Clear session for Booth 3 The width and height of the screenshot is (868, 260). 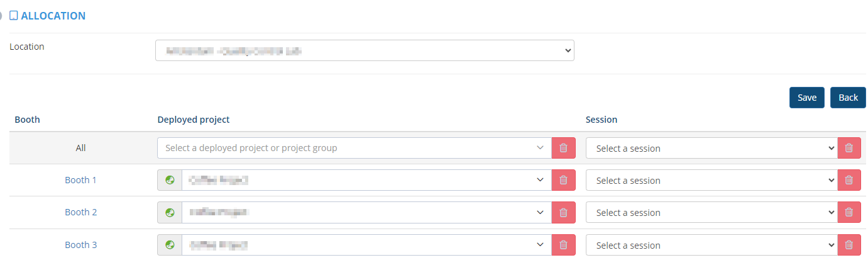click(x=849, y=245)
